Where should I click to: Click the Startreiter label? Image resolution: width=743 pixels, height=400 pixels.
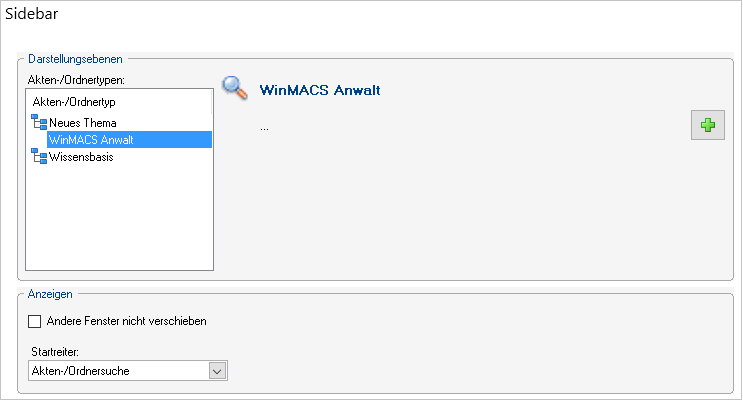pyautogui.click(x=55, y=352)
